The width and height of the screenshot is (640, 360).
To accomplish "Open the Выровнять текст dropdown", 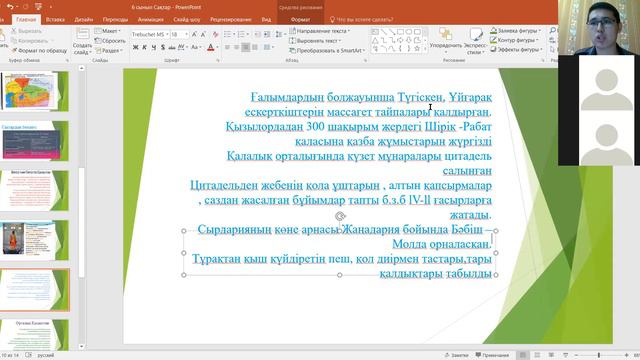I will coord(315,41).
